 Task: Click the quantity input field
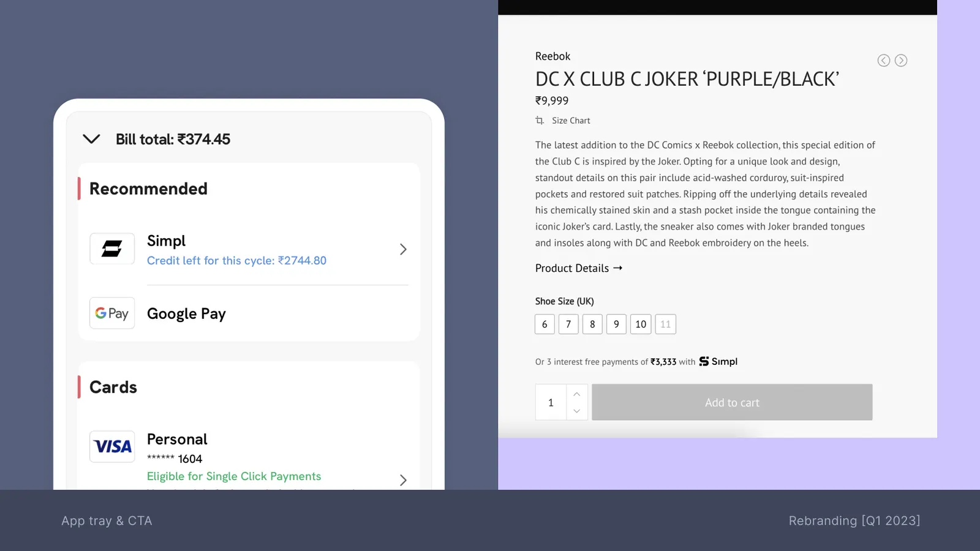pos(551,402)
